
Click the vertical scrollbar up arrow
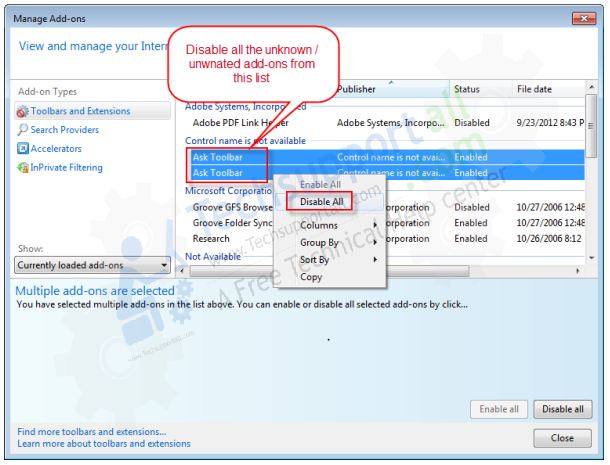[591, 87]
